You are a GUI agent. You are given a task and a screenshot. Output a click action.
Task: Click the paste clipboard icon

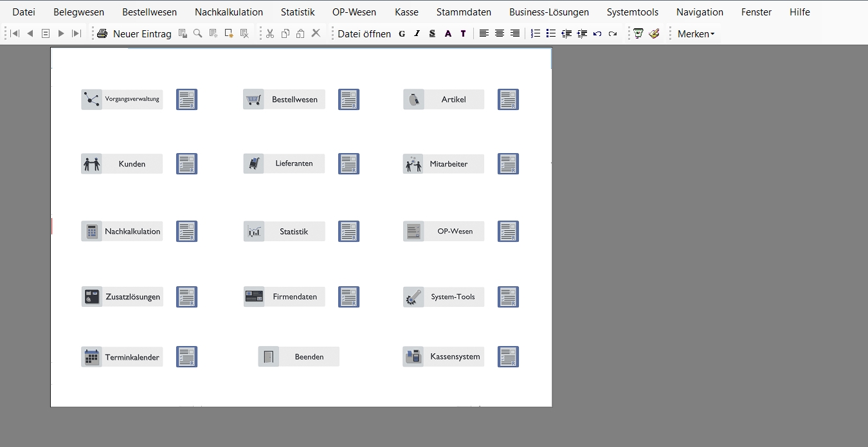[x=300, y=33]
